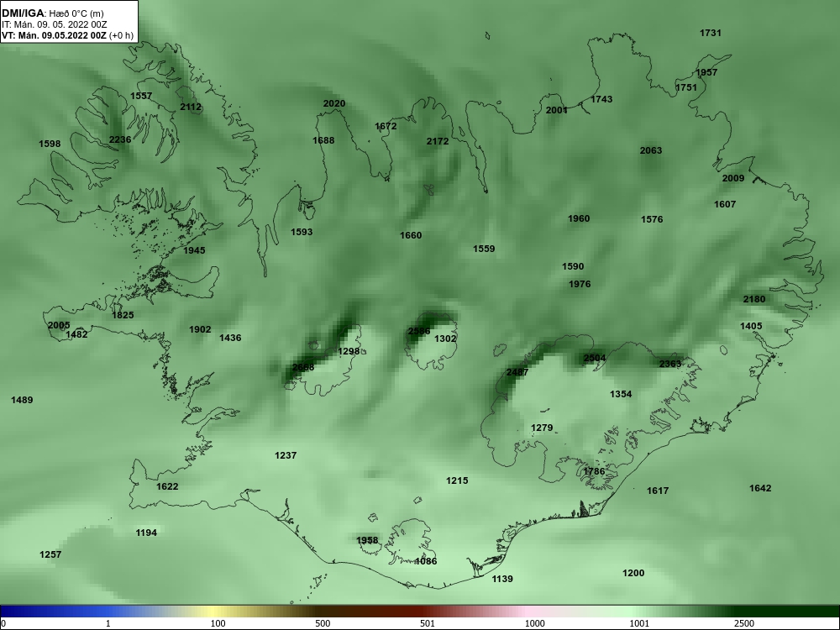
Task: Click the 'IT: Mán. 09. 05. 2022 00Z' line
Action: click(54, 24)
